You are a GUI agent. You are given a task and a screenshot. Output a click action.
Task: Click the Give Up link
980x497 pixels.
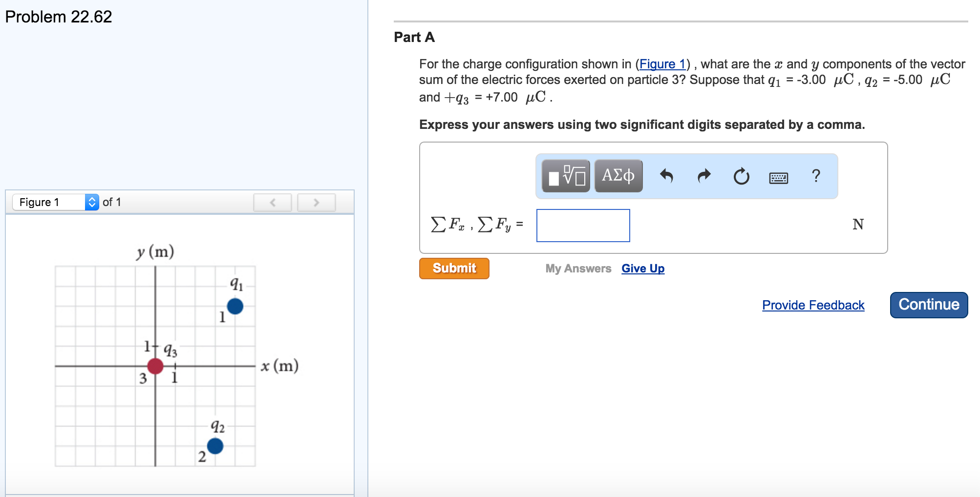(x=642, y=269)
